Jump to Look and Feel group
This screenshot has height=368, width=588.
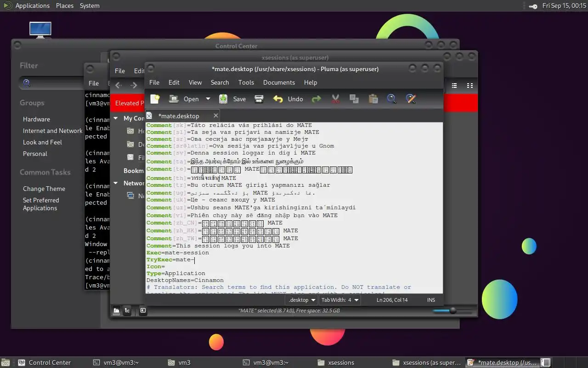click(42, 142)
